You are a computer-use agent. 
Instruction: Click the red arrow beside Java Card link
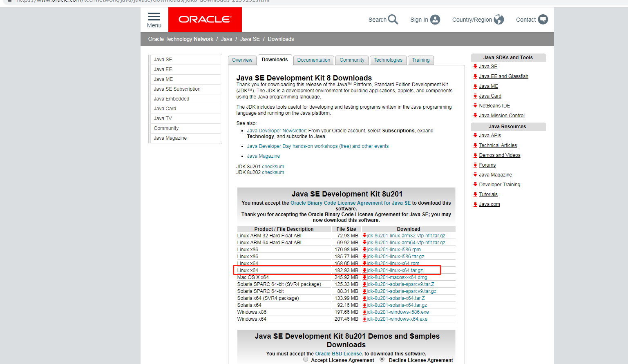pyautogui.click(x=475, y=96)
